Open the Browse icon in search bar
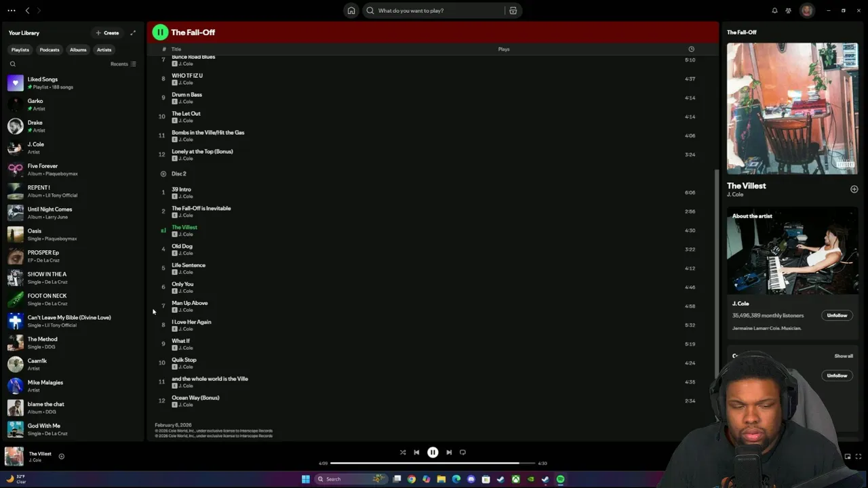 [x=513, y=10]
